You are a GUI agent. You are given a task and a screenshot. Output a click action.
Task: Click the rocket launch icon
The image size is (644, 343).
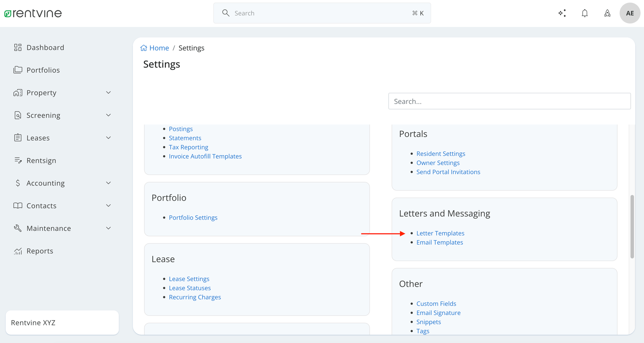(607, 13)
